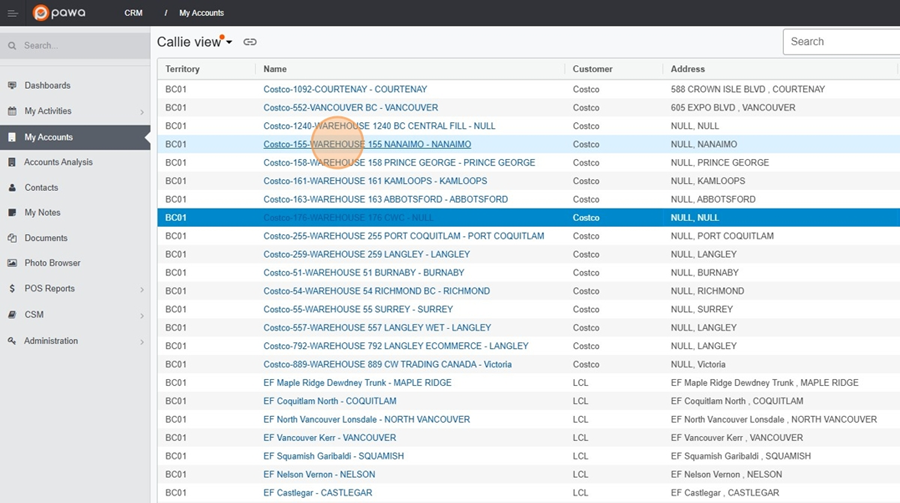Click the My Accounts building icon
Viewport: 900px width, 503px height.
[x=12, y=137]
